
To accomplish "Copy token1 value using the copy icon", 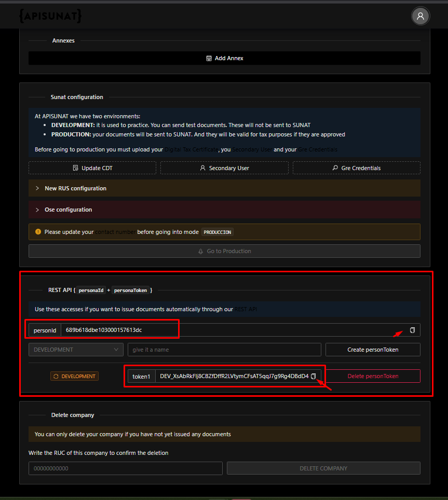I will (314, 376).
